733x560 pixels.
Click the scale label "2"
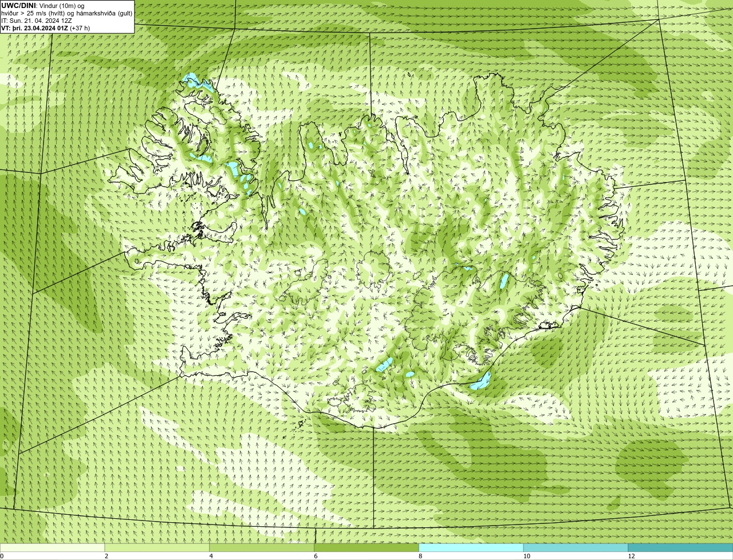(x=107, y=556)
